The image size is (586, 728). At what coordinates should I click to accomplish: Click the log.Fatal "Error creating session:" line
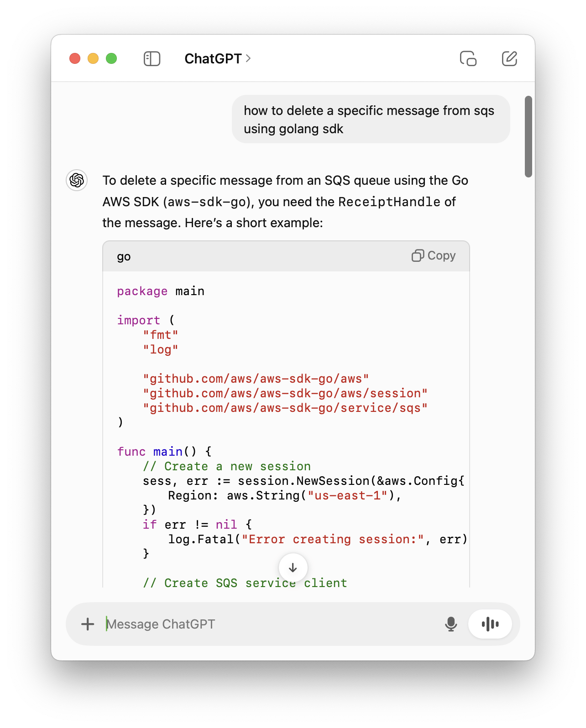(318, 539)
